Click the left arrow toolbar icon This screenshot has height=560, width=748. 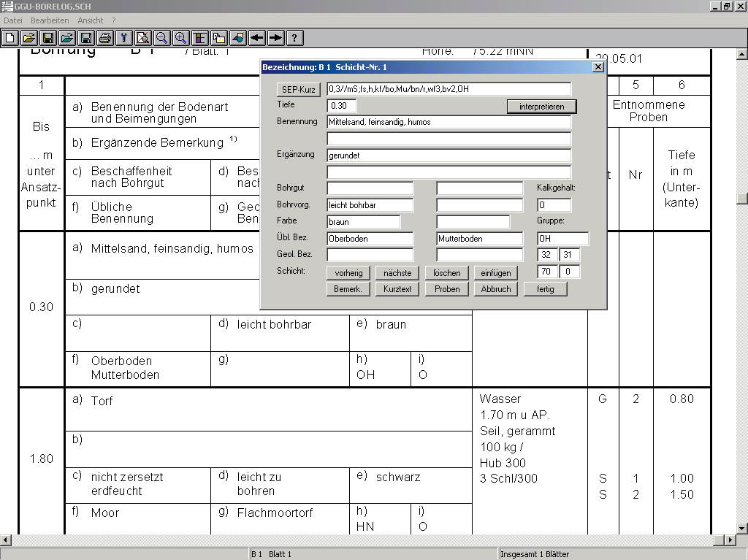coord(257,38)
